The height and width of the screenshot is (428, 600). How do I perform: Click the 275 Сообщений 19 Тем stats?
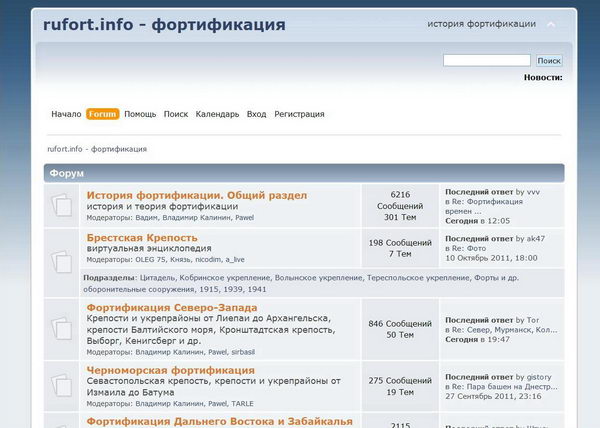coord(400,386)
